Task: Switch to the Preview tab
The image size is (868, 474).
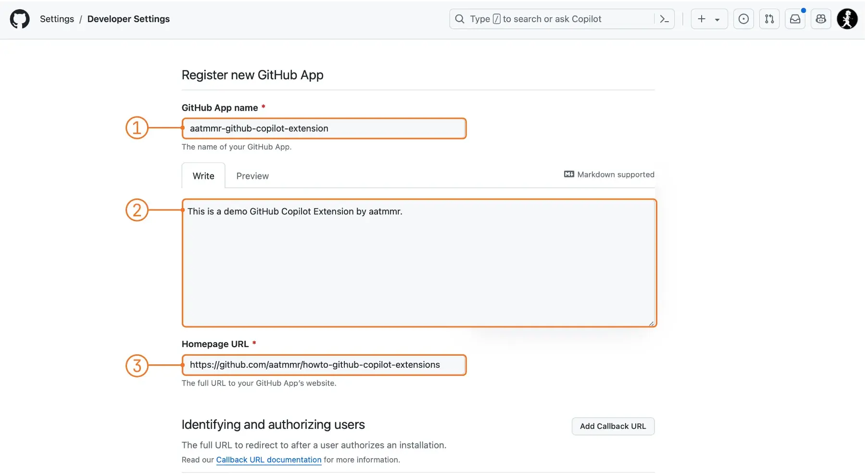Action: point(252,176)
